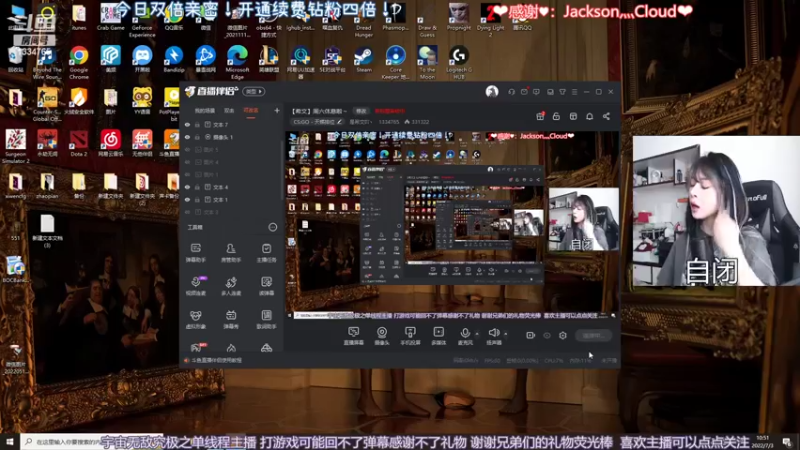The image size is (800, 450).
Task: Expand the microphone options arrow
Action: pos(477,334)
